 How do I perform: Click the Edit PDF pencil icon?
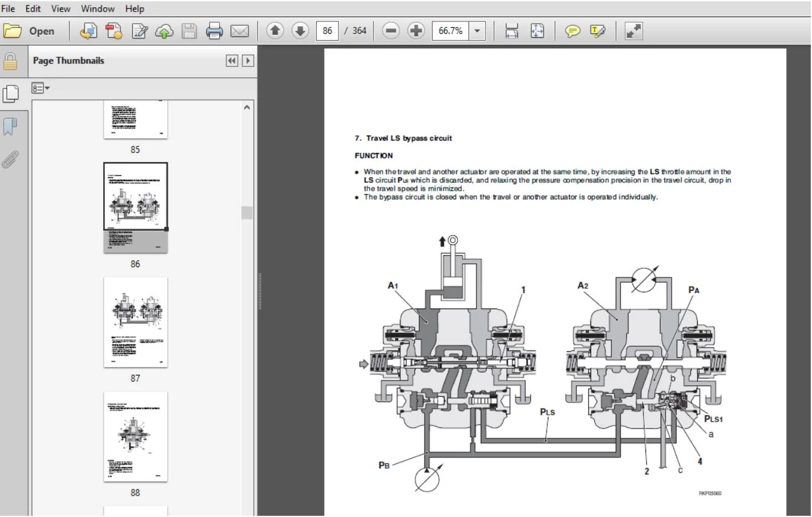(x=140, y=31)
